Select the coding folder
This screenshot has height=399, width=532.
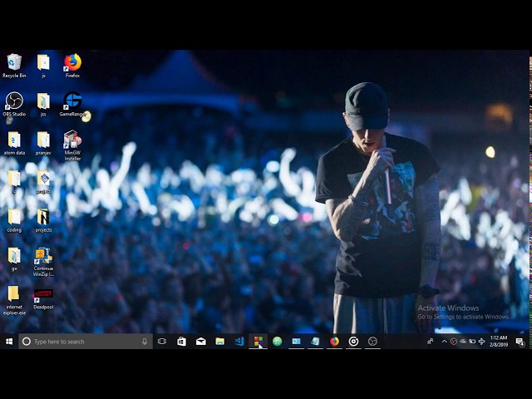pyautogui.click(x=14, y=220)
